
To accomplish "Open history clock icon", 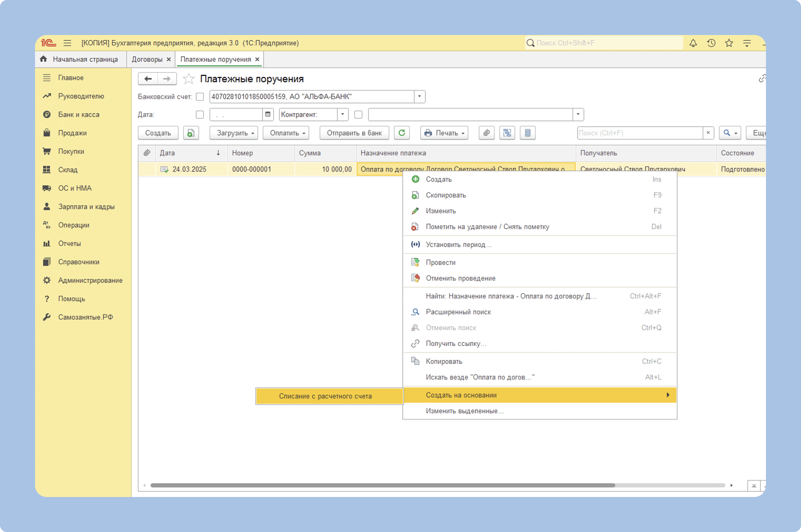I will [x=711, y=43].
